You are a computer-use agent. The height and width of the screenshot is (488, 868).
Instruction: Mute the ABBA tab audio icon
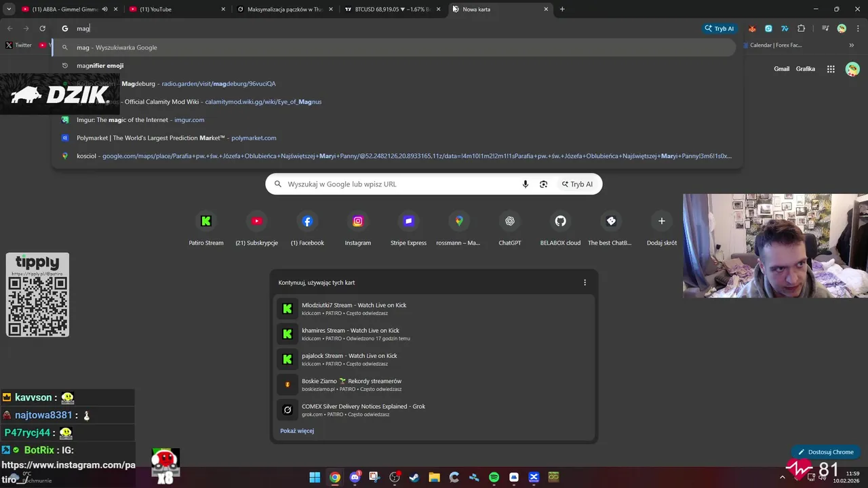104,9
